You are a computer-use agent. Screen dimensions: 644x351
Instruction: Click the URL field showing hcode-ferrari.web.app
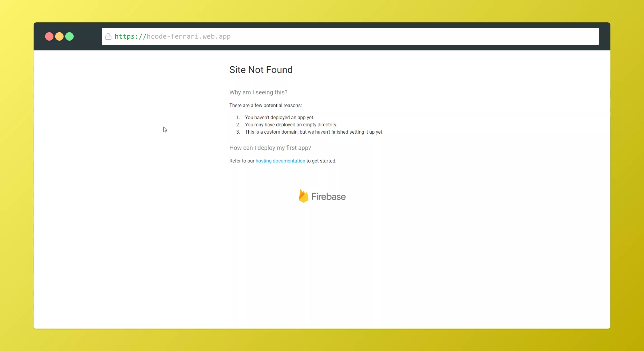pos(350,36)
